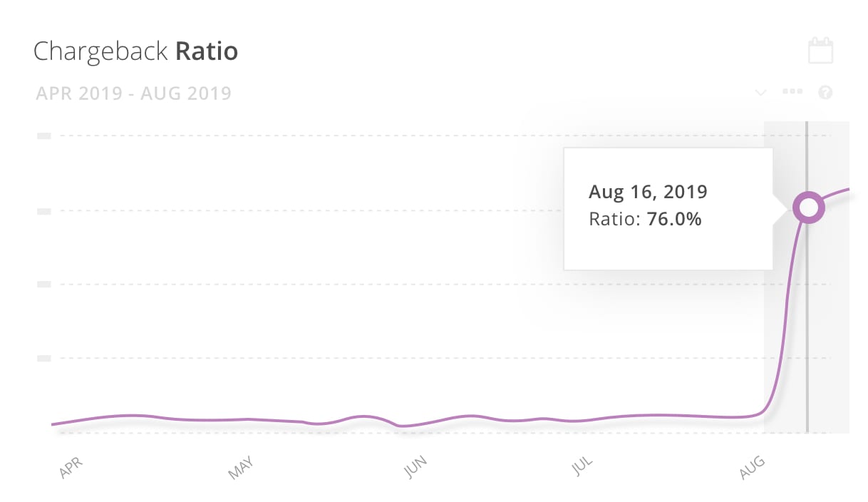Expand the chevron dropdown next to options
868x502 pixels.
point(760,93)
